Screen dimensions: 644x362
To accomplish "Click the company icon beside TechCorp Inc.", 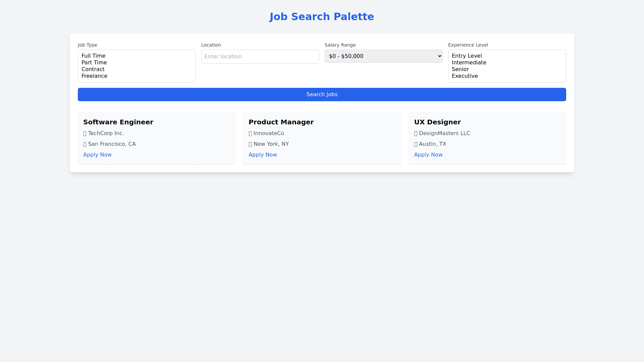I will pos(85,134).
